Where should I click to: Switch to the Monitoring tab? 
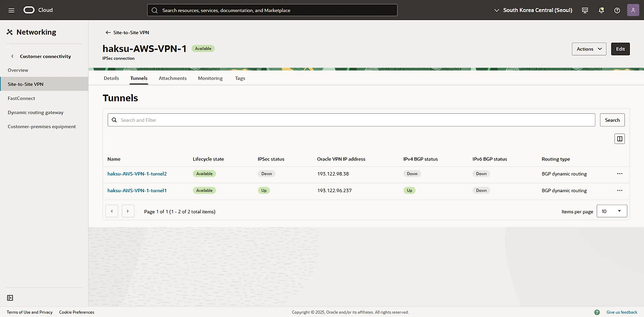[x=210, y=78]
